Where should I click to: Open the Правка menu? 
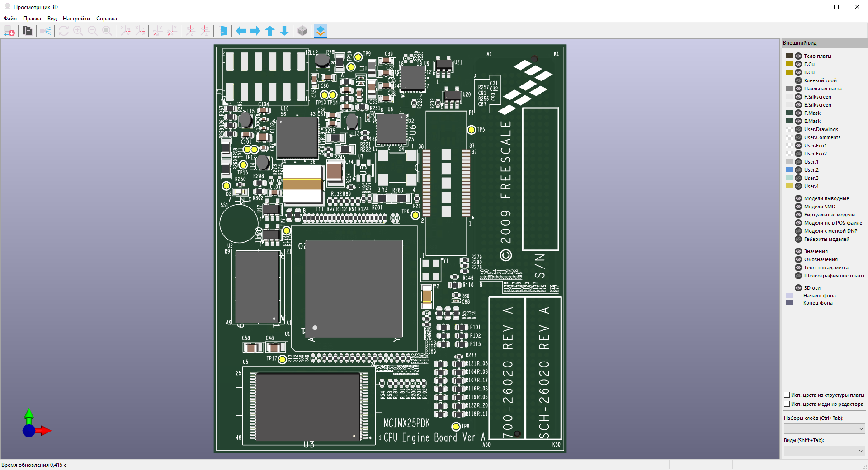point(32,19)
